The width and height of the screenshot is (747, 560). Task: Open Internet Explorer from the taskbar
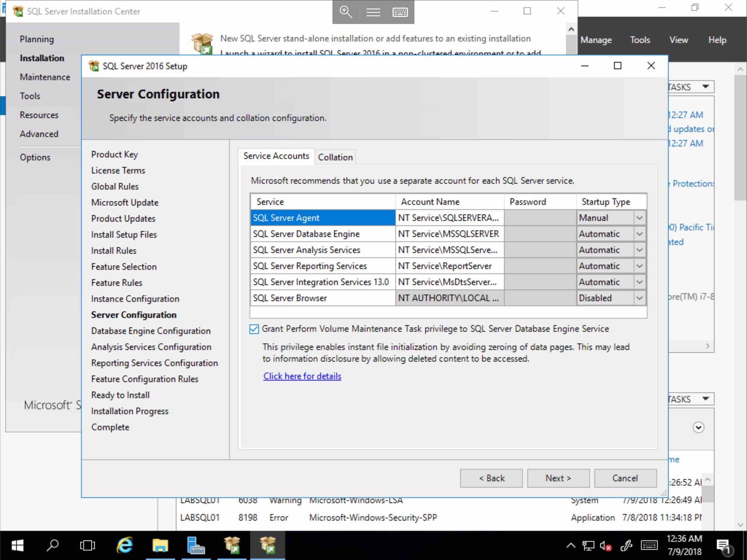pyautogui.click(x=125, y=545)
